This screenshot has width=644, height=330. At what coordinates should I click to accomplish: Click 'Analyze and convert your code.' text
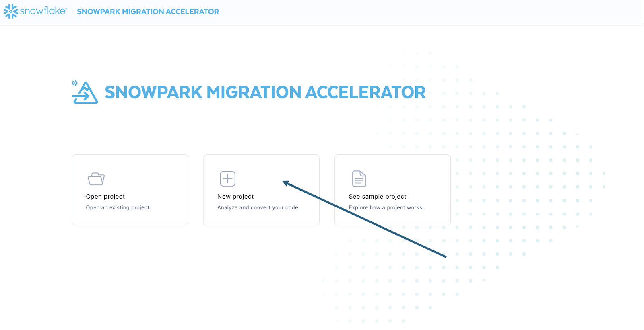[x=258, y=207]
